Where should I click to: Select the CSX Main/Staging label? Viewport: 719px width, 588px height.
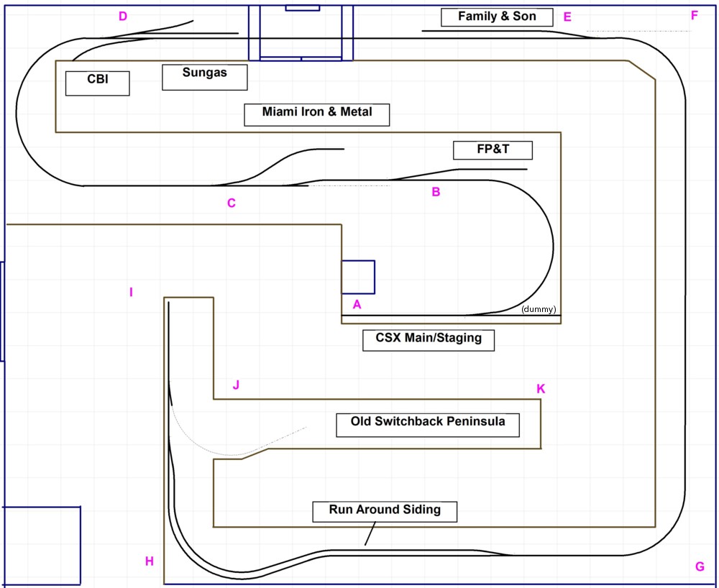coord(429,340)
